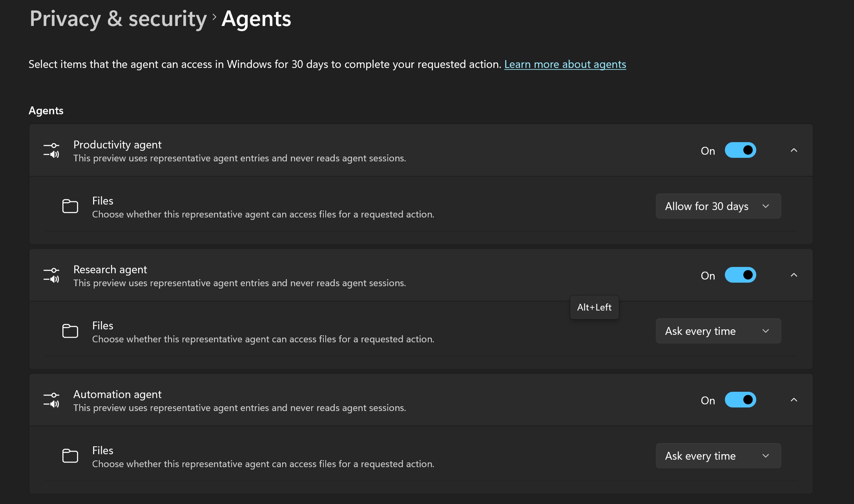Click the folder icon under Automation agent
Image resolution: width=854 pixels, height=504 pixels.
(x=70, y=456)
